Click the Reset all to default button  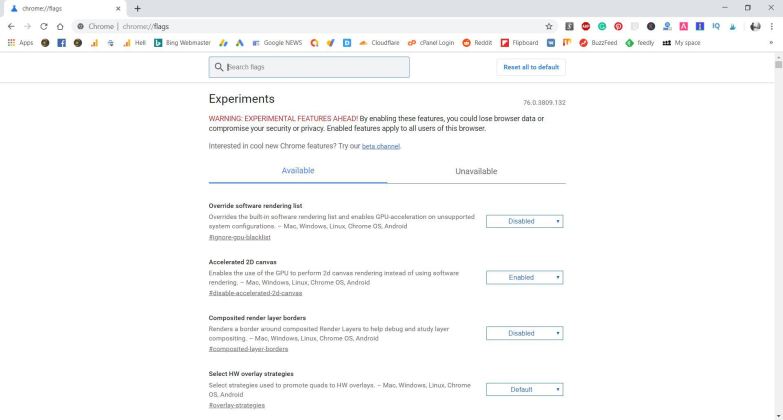click(x=531, y=67)
